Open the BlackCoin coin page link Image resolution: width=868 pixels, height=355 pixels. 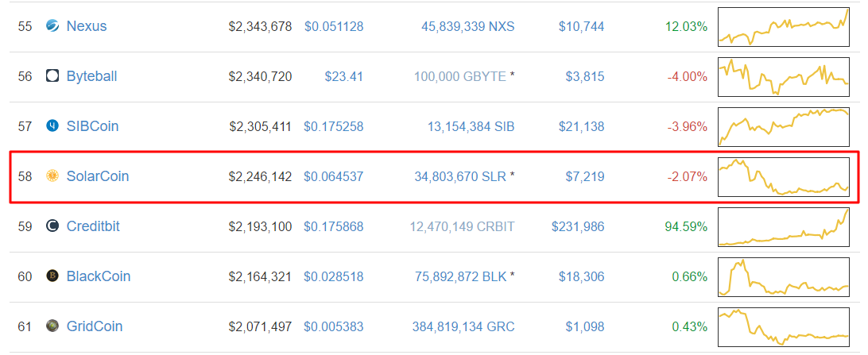[98, 276]
